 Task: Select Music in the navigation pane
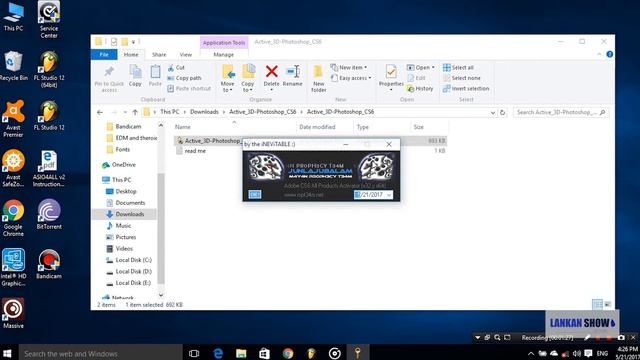(x=119, y=225)
